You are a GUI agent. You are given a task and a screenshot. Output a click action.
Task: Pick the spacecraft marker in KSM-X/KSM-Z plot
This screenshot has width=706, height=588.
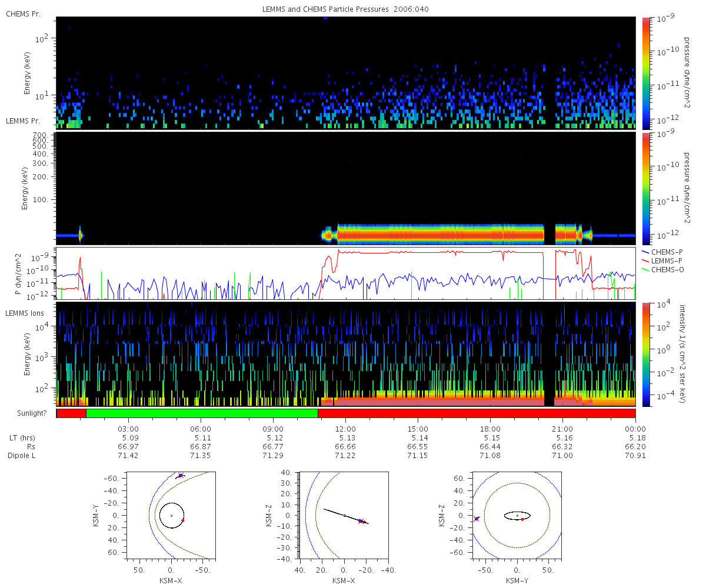[361, 521]
